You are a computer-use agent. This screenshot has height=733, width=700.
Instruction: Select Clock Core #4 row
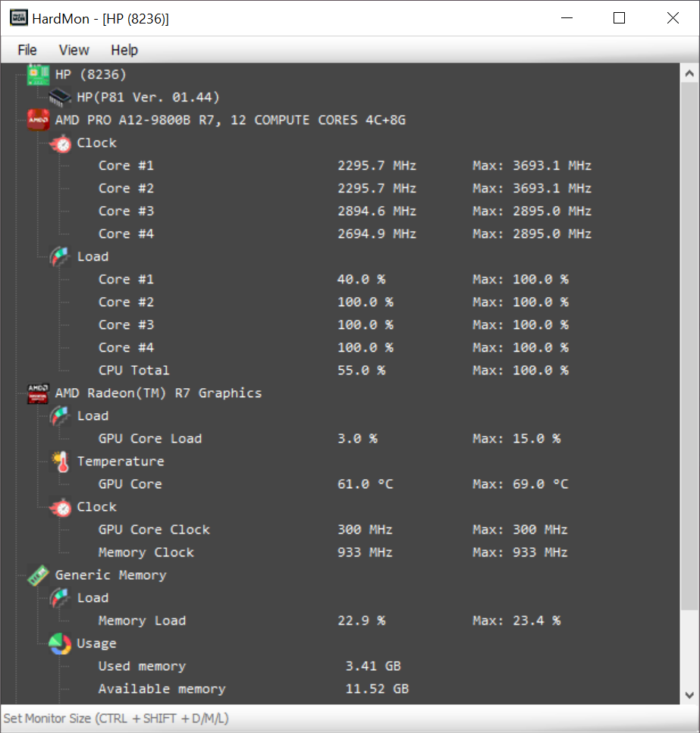tap(345, 233)
